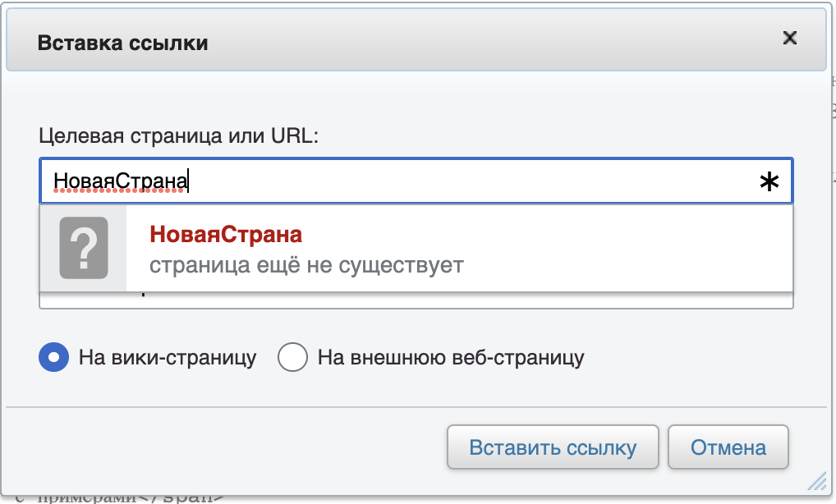Image resolution: width=836 pixels, height=504 pixels.
Task: Click the На вики-страницу label text
Action: coord(168,358)
